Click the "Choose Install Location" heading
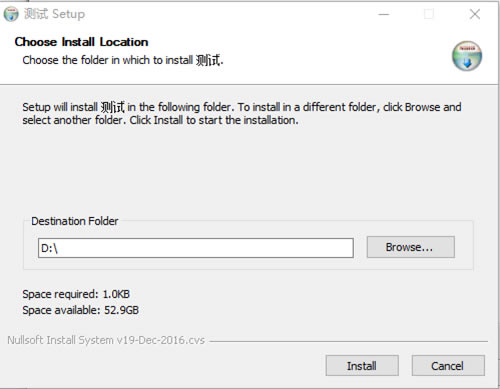Screen dimensions: 500x389 81,42
